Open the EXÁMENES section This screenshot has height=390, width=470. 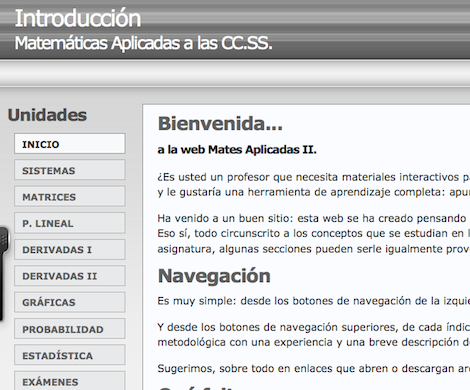coord(70,381)
